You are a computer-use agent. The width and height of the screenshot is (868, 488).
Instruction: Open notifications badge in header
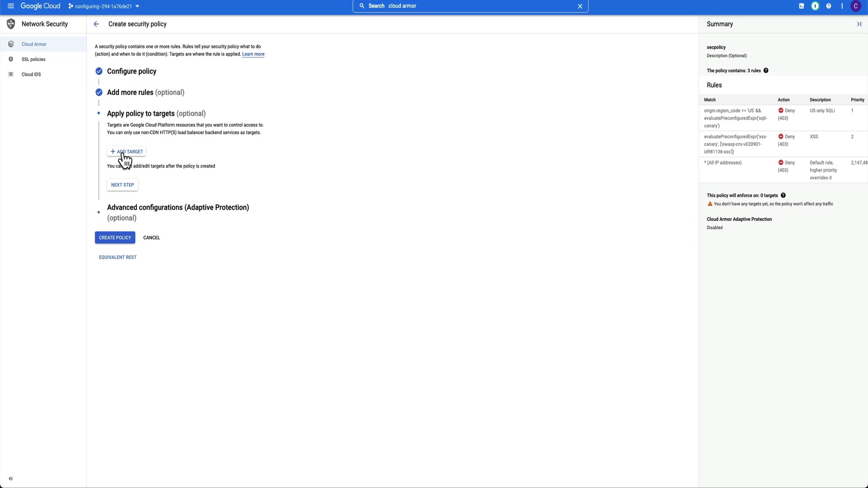pyautogui.click(x=815, y=6)
